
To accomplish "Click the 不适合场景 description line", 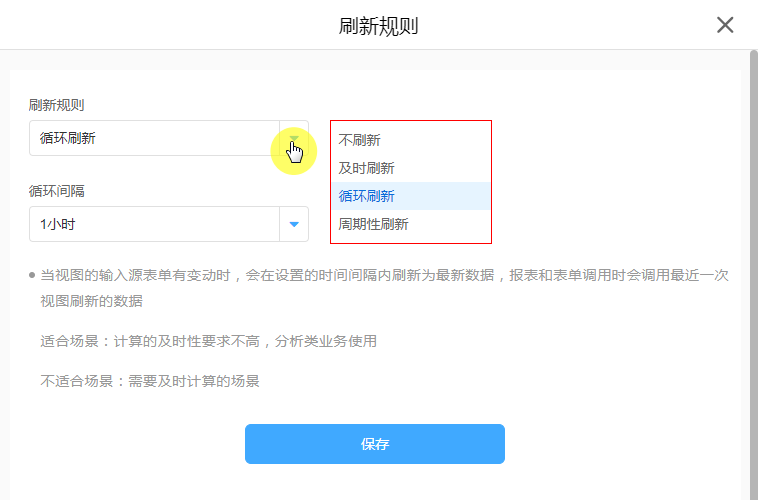I will coord(150,381).
